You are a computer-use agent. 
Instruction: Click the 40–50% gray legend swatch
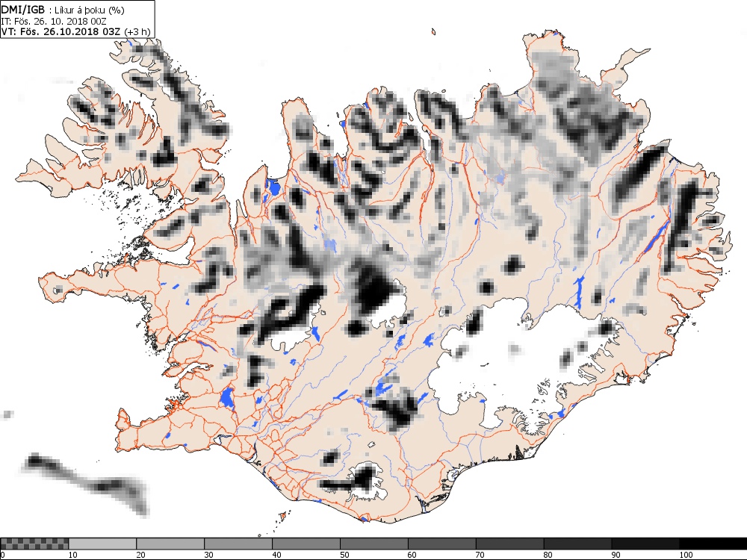[306, 544]
